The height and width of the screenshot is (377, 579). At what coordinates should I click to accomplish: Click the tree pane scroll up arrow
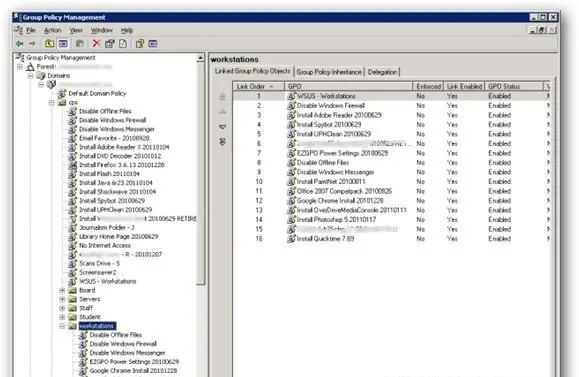click(201, 58)
